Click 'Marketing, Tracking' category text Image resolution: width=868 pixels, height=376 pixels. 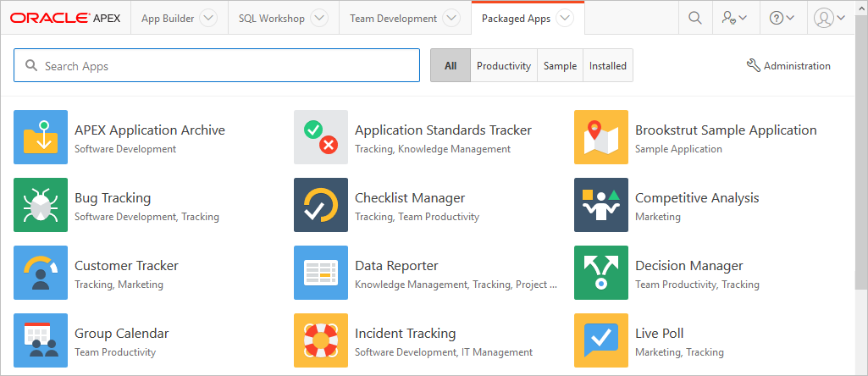(679, 352)
